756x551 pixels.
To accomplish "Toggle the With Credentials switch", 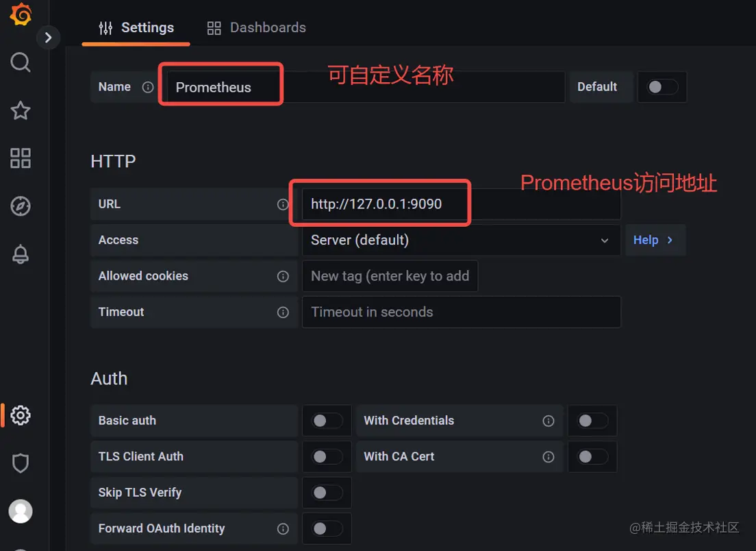I will coord(592,421).
